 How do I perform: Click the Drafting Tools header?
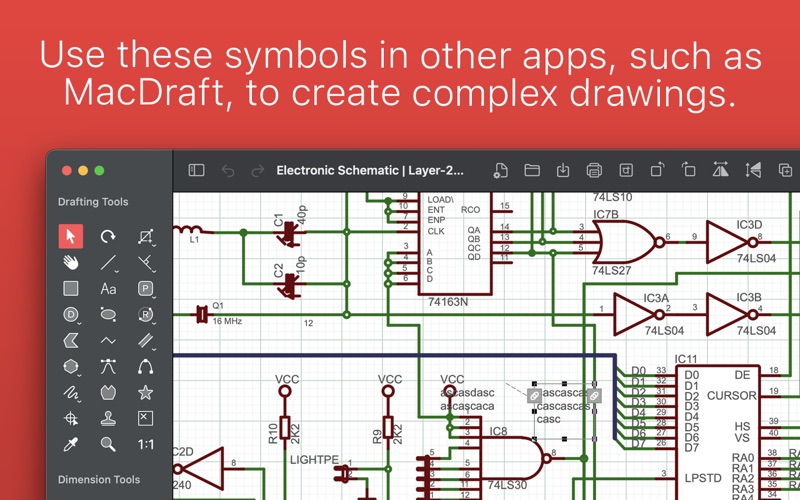[x=93, y=202]
